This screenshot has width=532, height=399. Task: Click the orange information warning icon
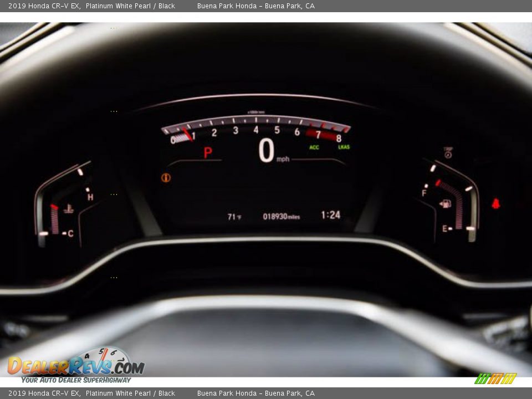pos(166,177)
